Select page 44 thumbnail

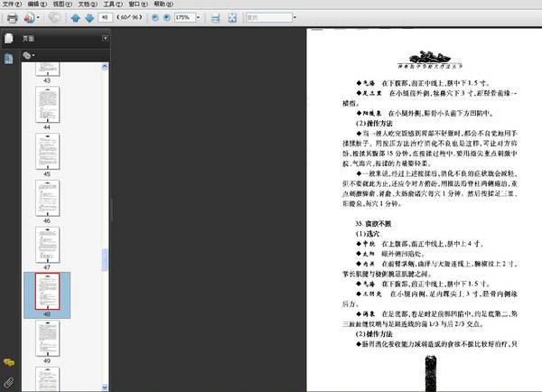tap(47, 105)
